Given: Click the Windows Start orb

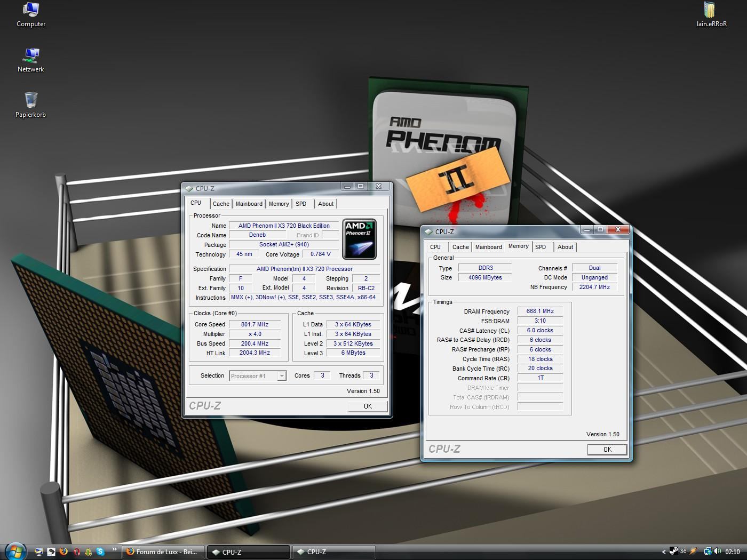Looking at the screenshot, I should tap(15, 551).
